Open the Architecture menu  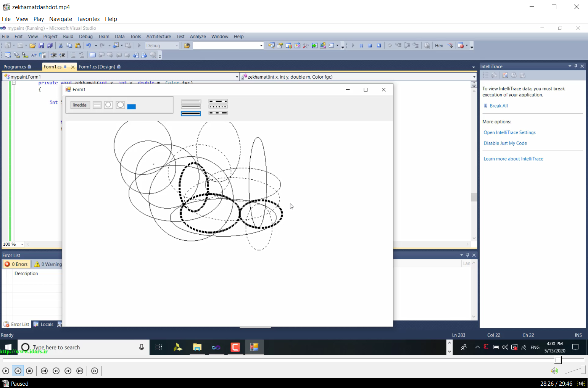pyautogui.click(x=159, y=36)
